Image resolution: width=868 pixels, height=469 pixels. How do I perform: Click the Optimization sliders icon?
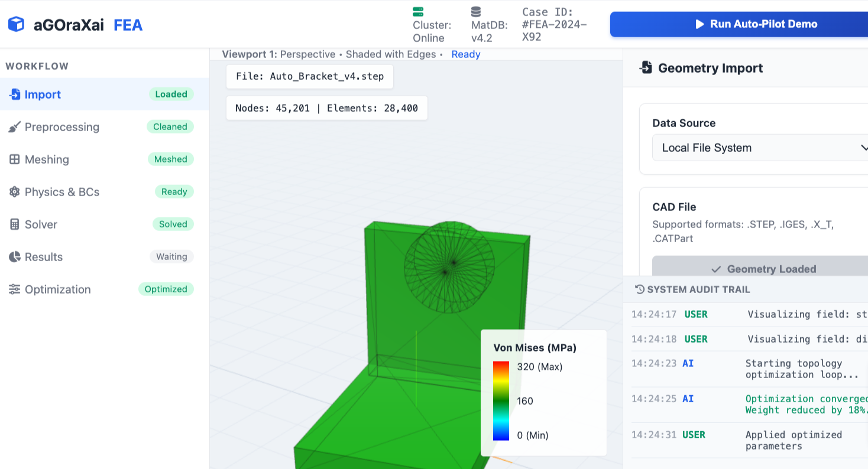14,289
